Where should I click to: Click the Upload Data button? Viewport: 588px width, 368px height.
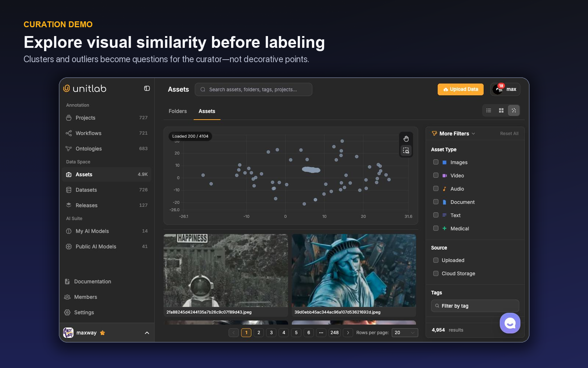tap(460, 89)
